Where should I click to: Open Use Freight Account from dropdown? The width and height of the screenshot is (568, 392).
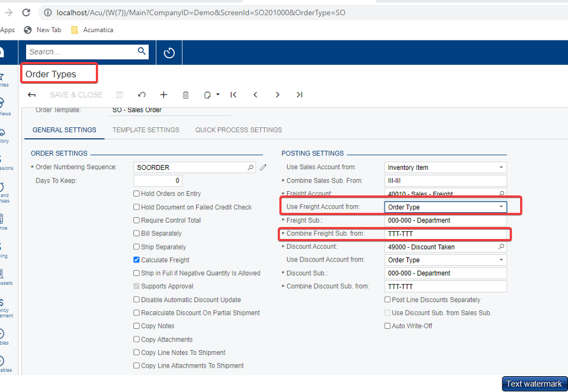501,207
